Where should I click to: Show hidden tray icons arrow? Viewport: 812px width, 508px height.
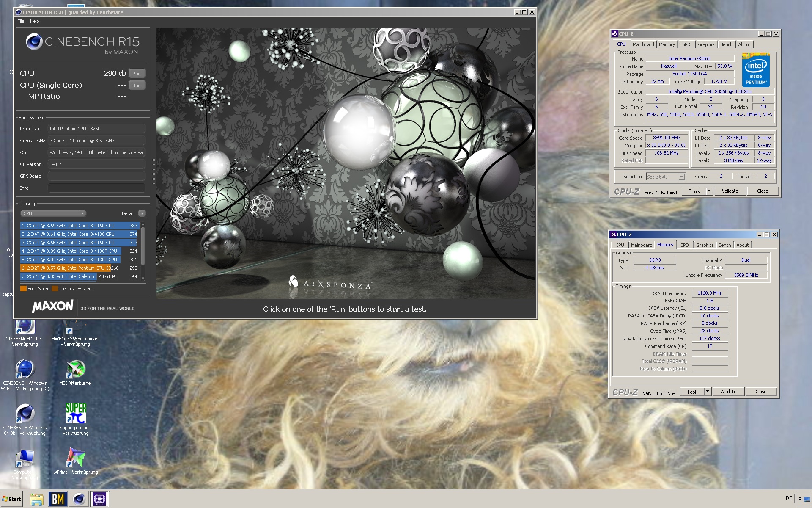(x=800, y=499)
